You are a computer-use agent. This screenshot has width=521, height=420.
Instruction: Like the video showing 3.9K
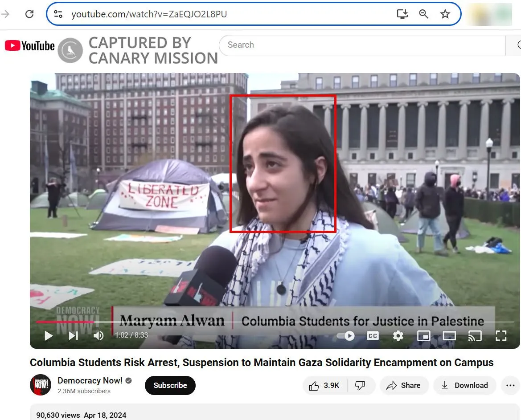click(x=324, y=385)
